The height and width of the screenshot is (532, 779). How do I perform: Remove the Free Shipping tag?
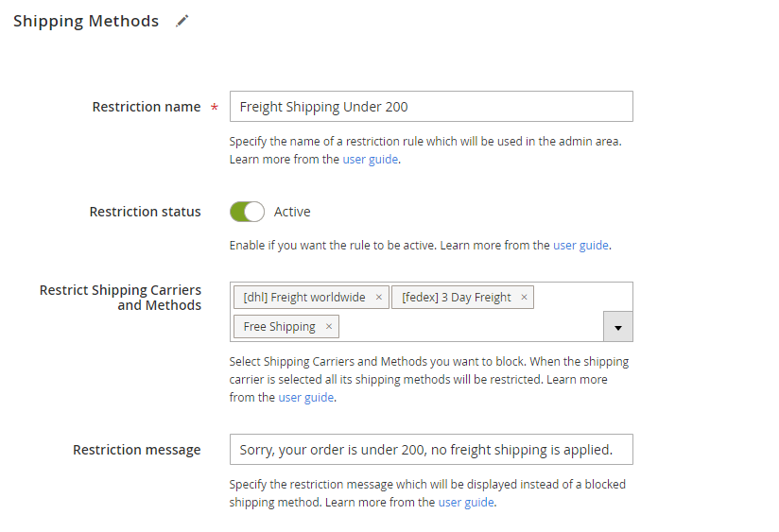329,327
